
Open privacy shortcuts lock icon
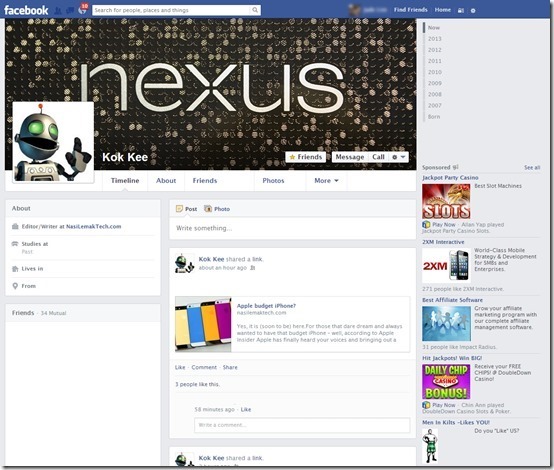point(461,11)
